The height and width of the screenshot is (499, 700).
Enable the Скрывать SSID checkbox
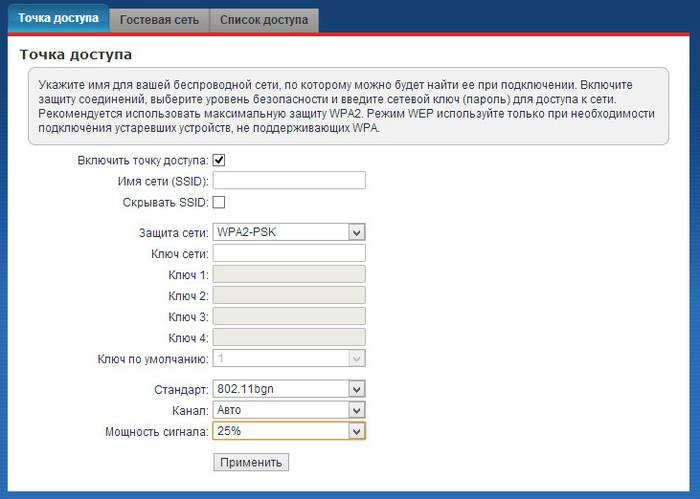[219, 203]
